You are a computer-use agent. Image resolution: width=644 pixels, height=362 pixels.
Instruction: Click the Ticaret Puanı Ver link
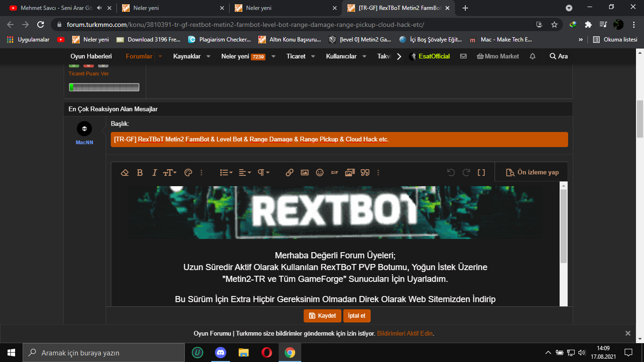pos(89,74)
